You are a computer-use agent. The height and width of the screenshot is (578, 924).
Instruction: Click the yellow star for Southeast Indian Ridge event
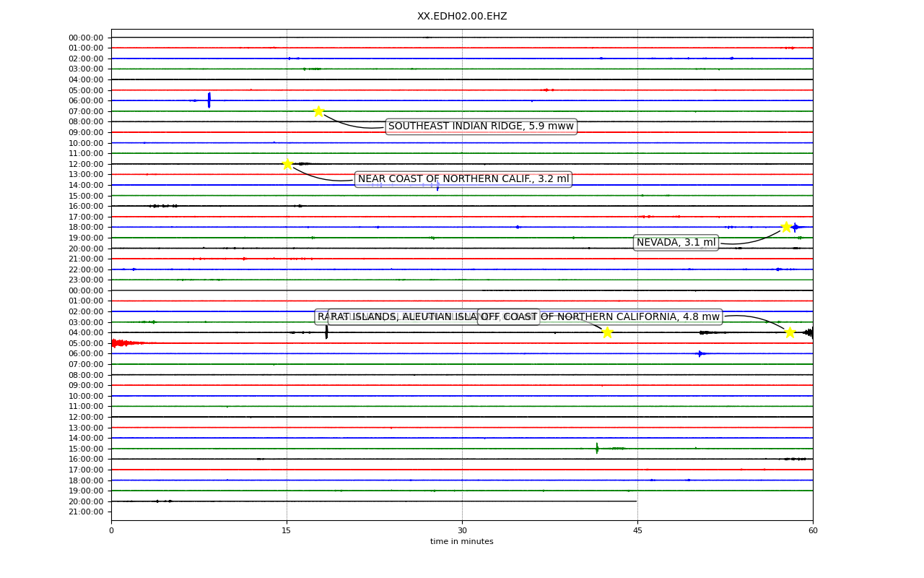(318, 111)
